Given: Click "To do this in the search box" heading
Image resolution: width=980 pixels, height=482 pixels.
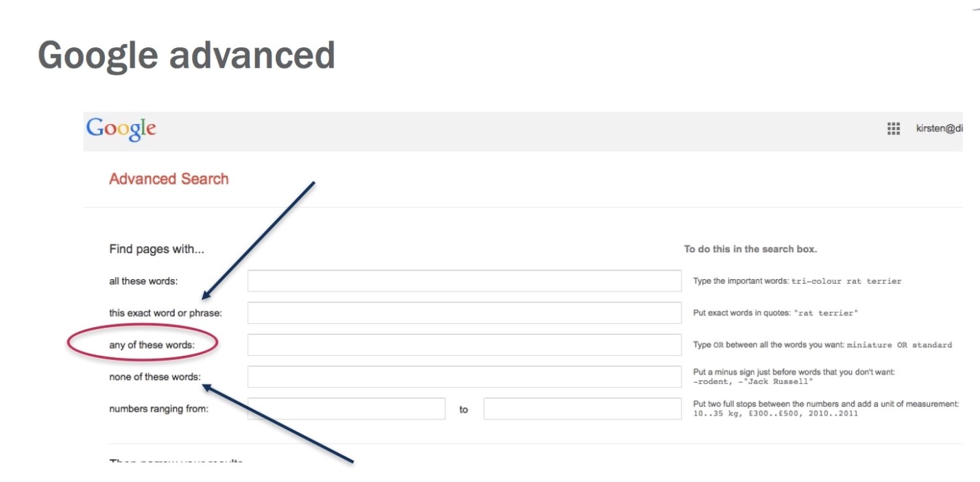Looking at the screenshot, I should click(750, 250).
